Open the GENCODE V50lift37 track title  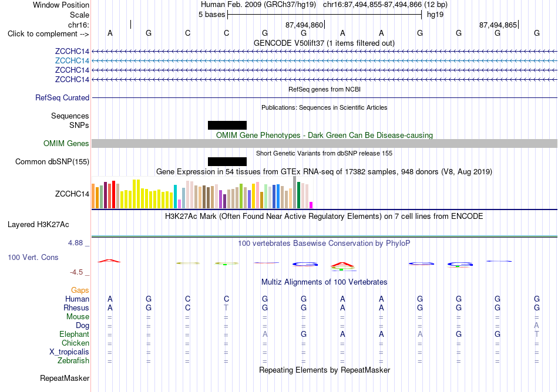coord(324,43)
